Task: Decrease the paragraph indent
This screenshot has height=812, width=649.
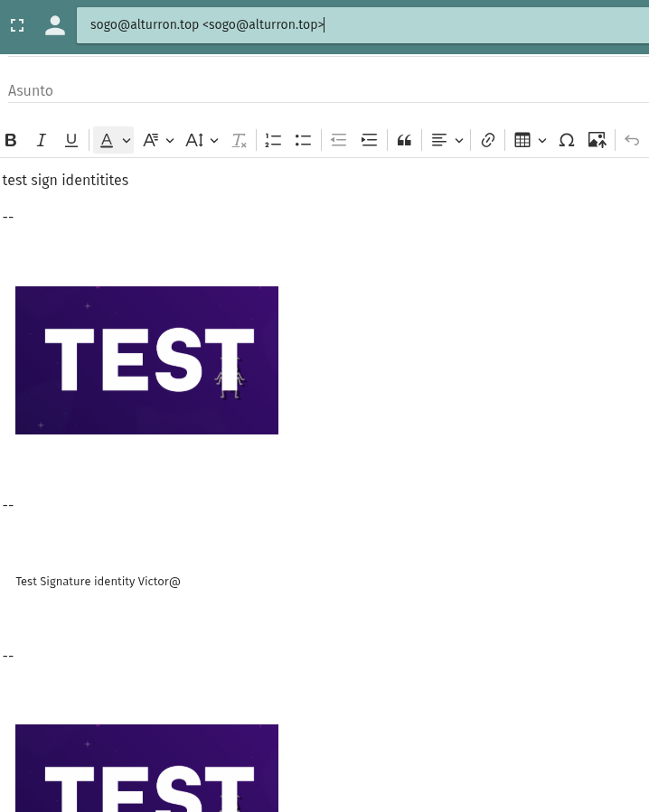Action: coord(339,140)
